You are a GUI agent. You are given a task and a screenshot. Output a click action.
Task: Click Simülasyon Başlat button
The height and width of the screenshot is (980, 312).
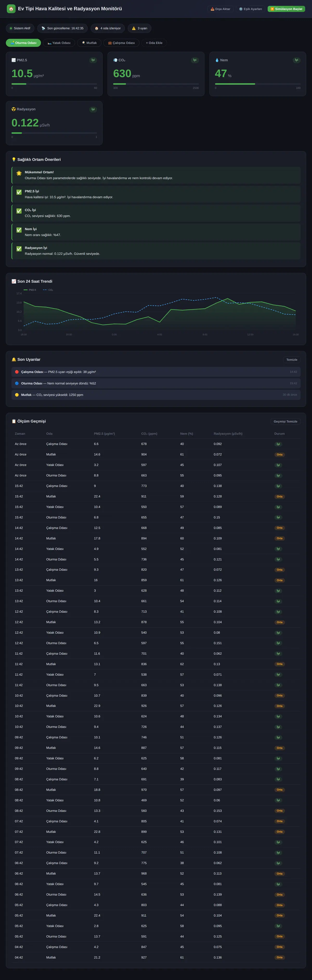pos(286,9)
